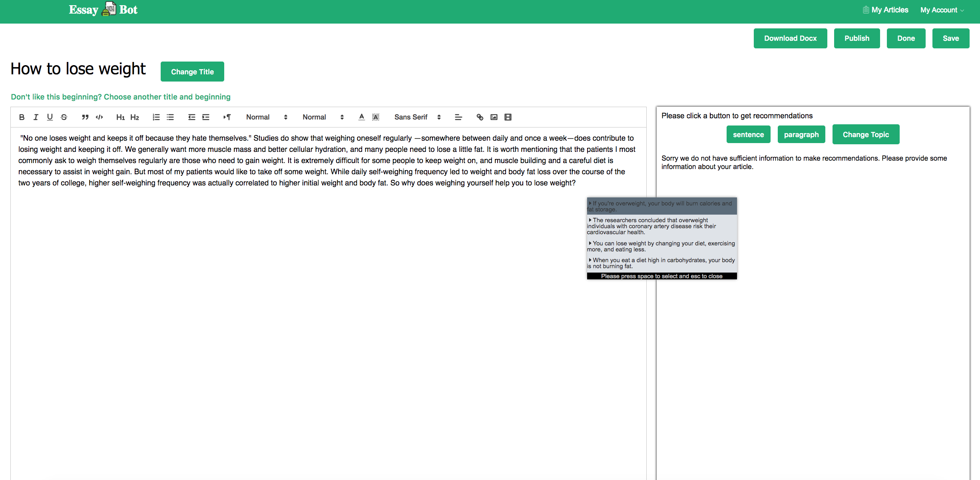
Task: Select suggestion "You can lose weight by changing your diet"
Action: pyautogui.click(x=661, y=246)
